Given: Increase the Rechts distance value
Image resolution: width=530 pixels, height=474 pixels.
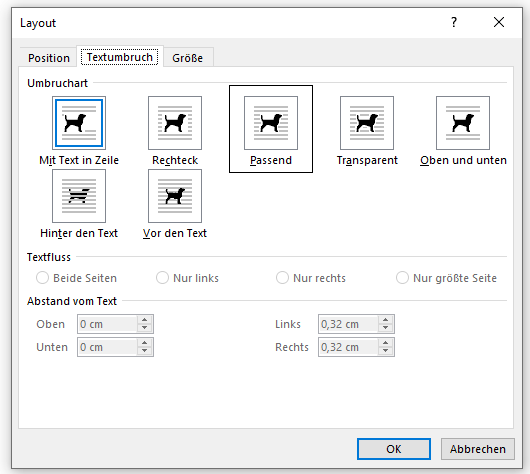Looking at the screenshot, I should pyautogui.click(x=386, y=343).
